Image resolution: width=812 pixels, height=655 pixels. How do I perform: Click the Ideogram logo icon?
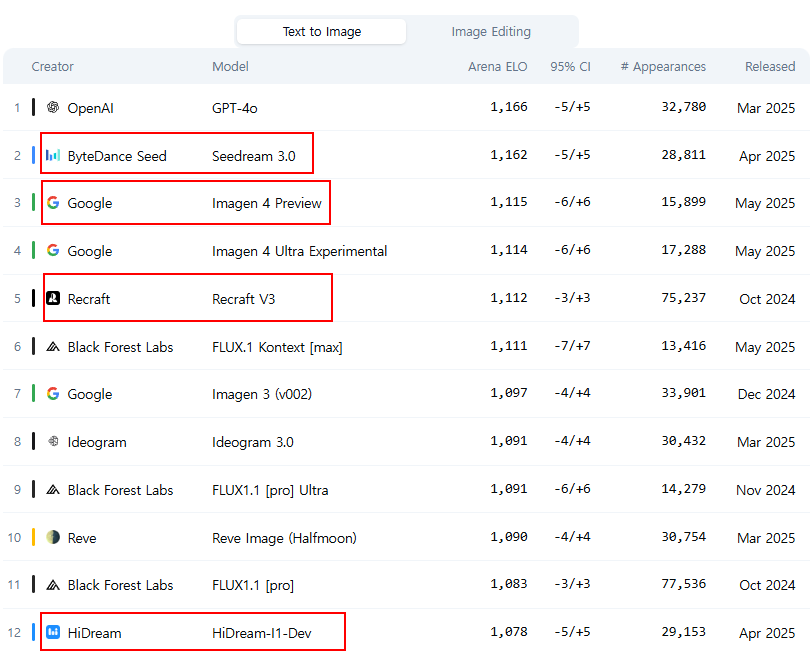coord(53,441)
